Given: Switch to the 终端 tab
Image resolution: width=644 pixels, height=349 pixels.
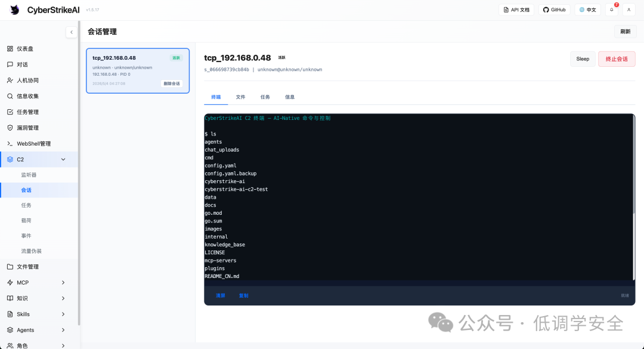Looking at the screenshot, I should point(216,97).
